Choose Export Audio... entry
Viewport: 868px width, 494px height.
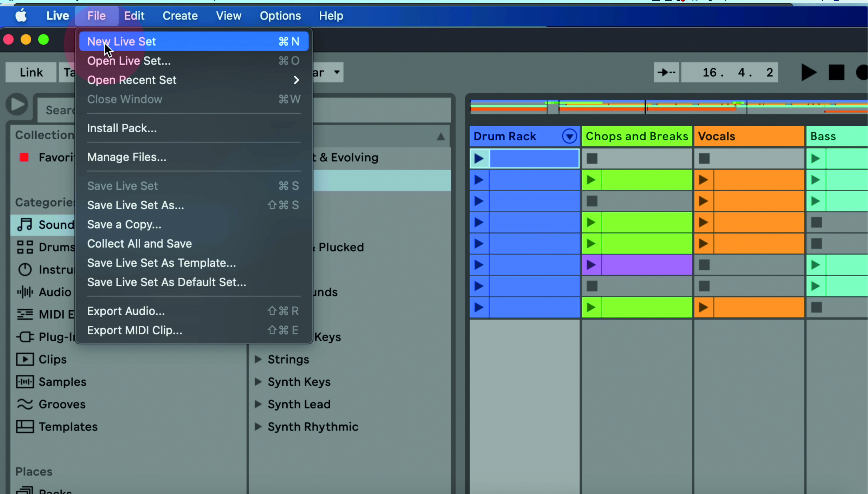[x=194, y=311]
